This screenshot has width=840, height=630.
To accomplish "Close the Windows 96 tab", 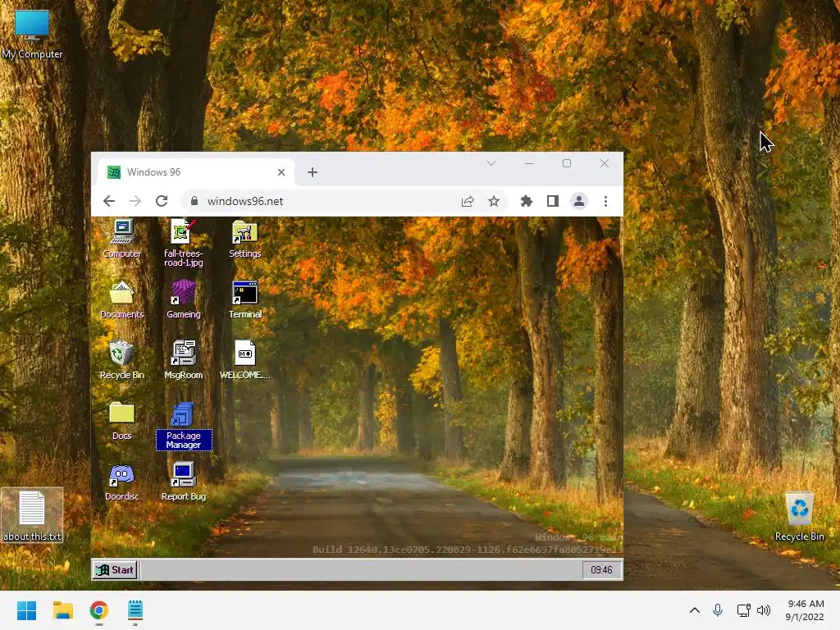I will [281, 172].
